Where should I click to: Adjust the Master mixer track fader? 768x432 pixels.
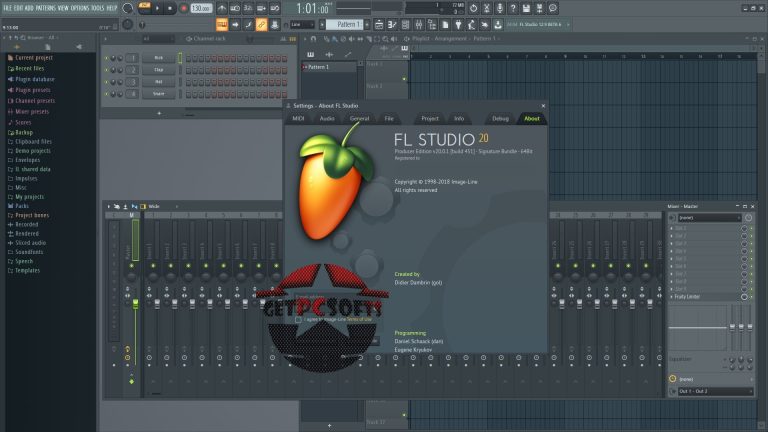pyautogui.click(x=136, y=304)
